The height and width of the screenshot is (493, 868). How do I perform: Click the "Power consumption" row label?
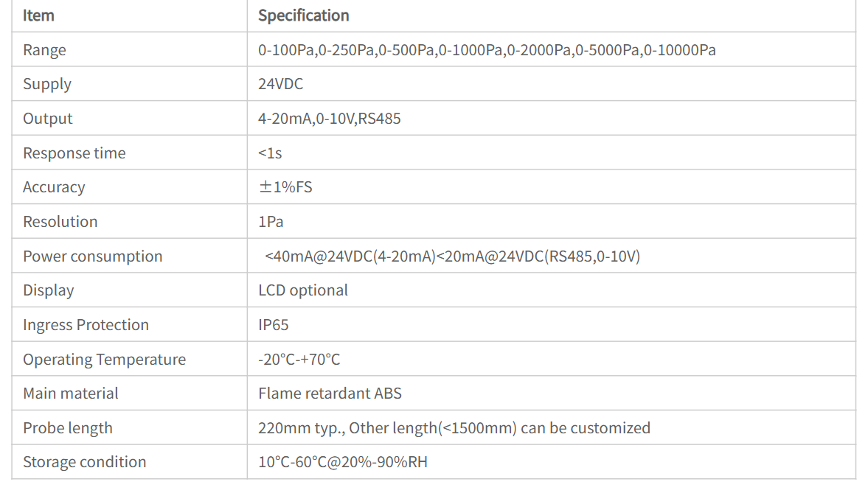click(92, 256)
